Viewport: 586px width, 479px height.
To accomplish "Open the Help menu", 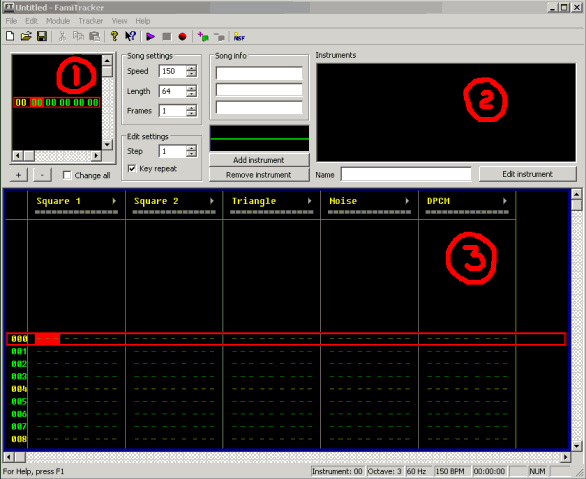I will click(x=143, y=21).
